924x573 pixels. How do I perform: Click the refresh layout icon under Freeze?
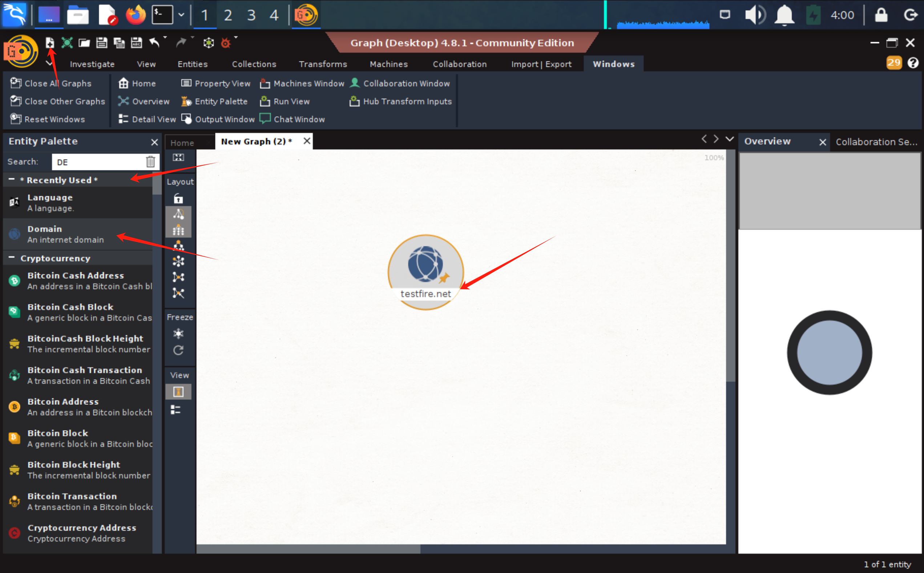[x=178, y=350]
